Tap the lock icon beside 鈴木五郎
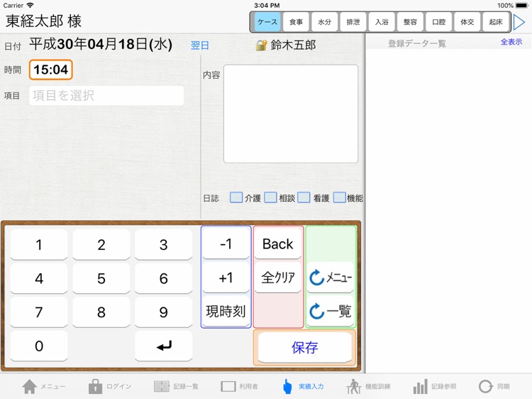This screenshot has width=532, height=399. point(261,45)
